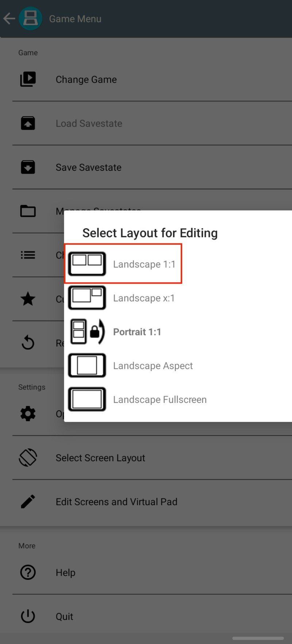Click the Save Savestate download icon
This screenshot has width=292, height=644.
[x=28, y=167]
